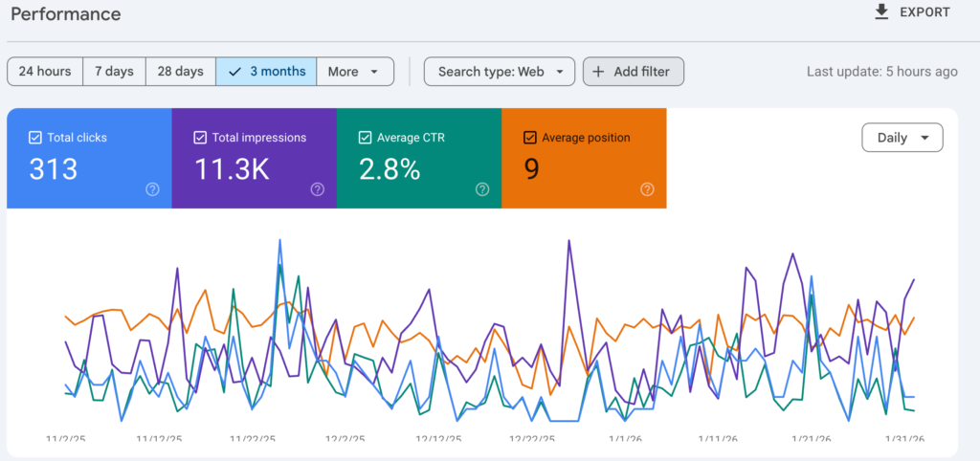The width and height of the screenshot is (980, 461).
Task: Open help icon on Average CTR card
Action: point(482,189)
